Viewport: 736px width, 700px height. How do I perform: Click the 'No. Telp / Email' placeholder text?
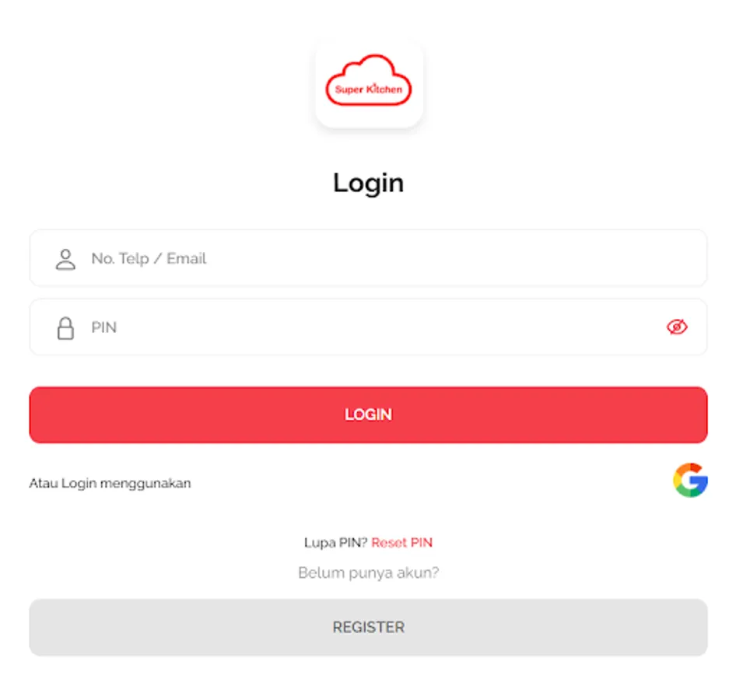[x=149, y=258]
